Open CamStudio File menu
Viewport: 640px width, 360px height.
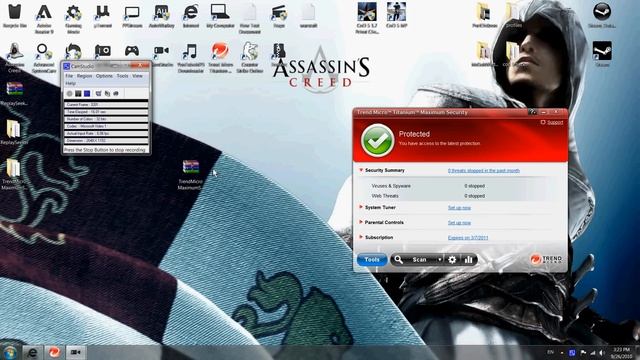69,76
